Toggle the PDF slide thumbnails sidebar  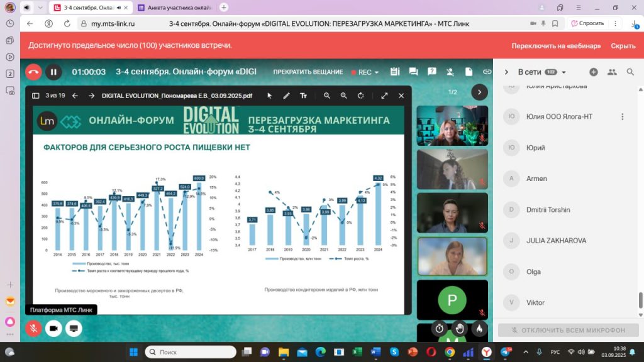tap(36, 96)
